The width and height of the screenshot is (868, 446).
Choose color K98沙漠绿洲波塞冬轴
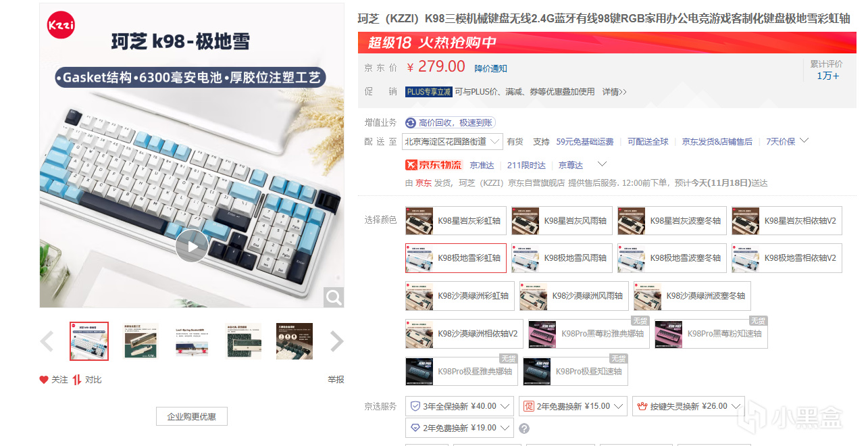click(692, 296)
